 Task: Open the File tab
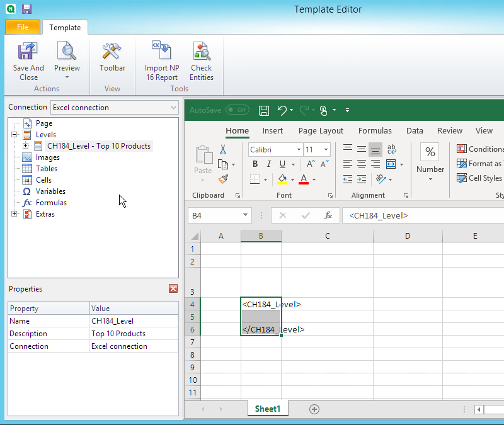pos(23,27)
